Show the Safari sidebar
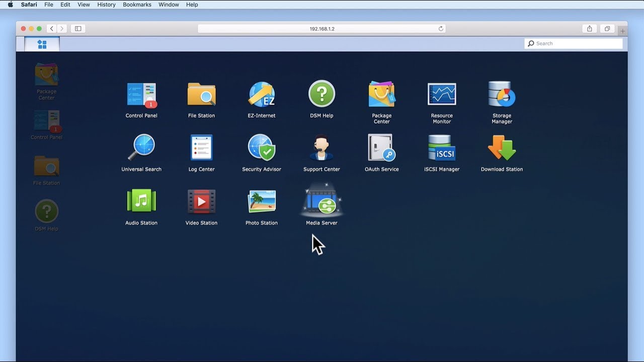Screen dimensions: 644x362 [78, 29]
